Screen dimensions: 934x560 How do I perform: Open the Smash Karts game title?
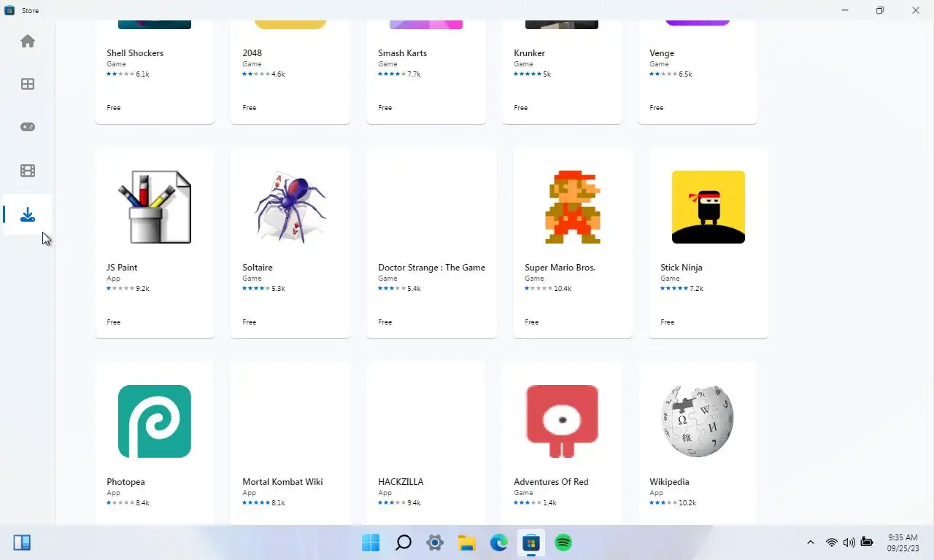[x=402, y=53]
